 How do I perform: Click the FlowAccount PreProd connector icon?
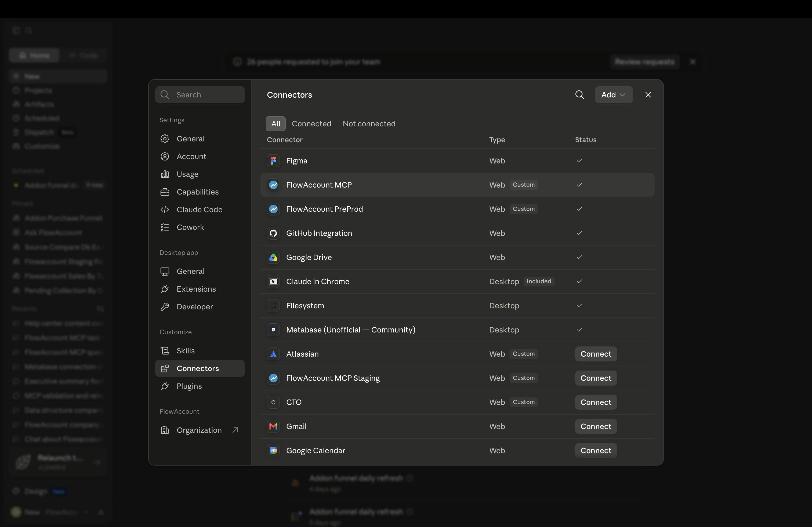pyautogui.click(x=273, y=209)
